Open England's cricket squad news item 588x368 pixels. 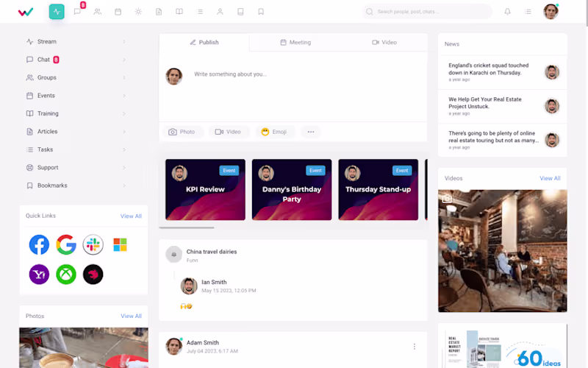coord(503,72)
